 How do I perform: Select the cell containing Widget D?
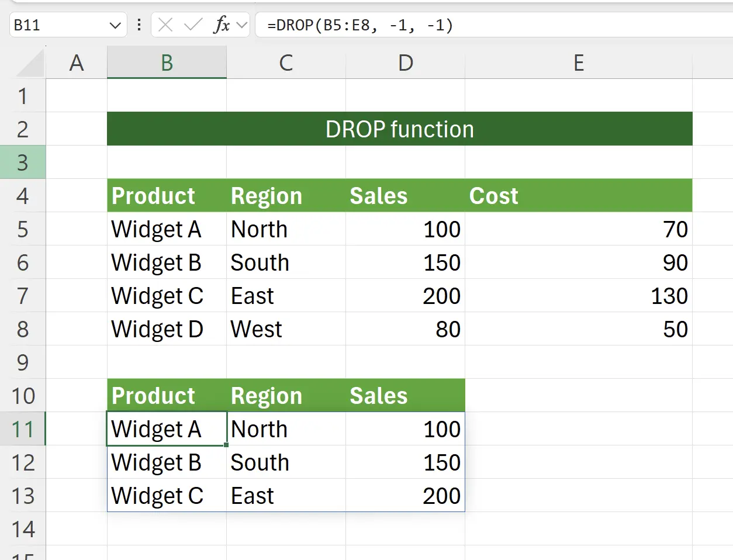(x=167, y=329)
